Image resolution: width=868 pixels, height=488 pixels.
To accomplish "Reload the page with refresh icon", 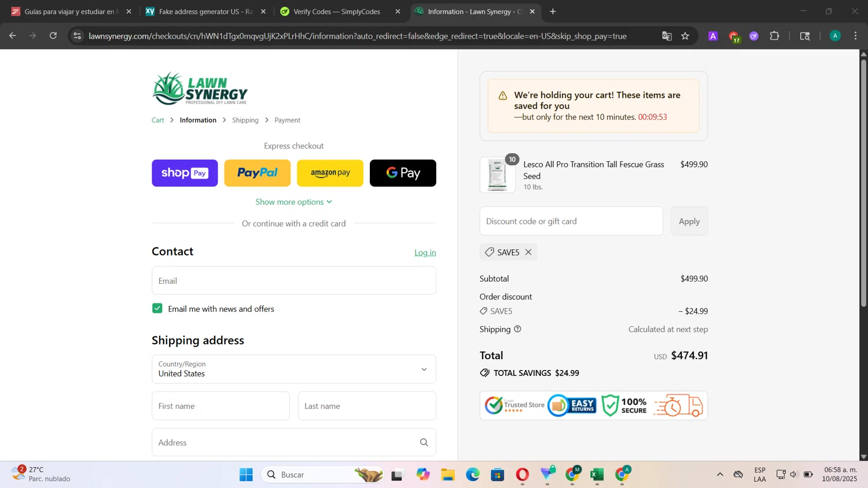I will click(53, 36).
